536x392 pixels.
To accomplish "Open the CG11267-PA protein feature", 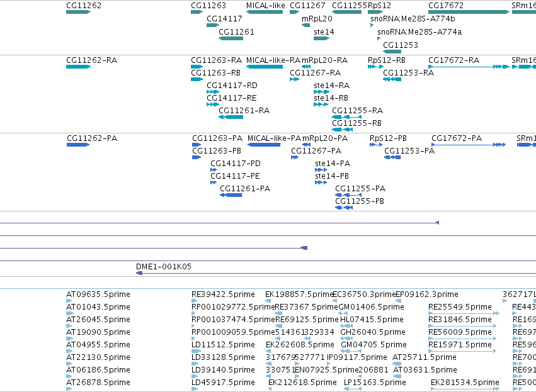I will (x=295, y=157).
